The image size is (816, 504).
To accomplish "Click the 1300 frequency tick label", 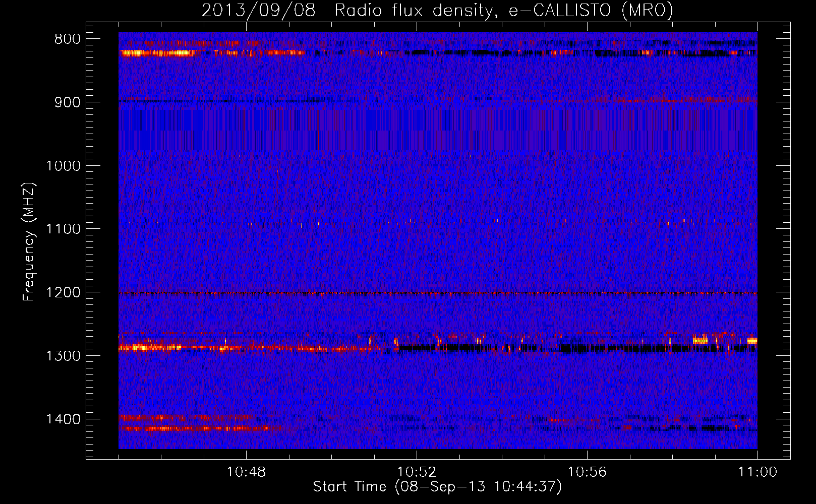I will pos(63,356).
